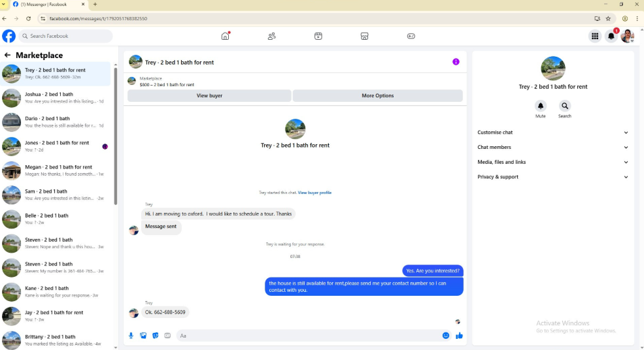644x350 pixels.
Task: Reload the page in the browser
Action: tap(28, 18)
